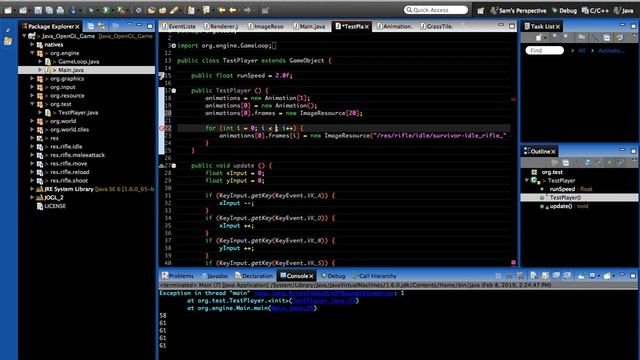Toggle Scroll Lock in the Console toolbar
The width and height of the screenshot is (640, 360).
[x=545, y=276]
